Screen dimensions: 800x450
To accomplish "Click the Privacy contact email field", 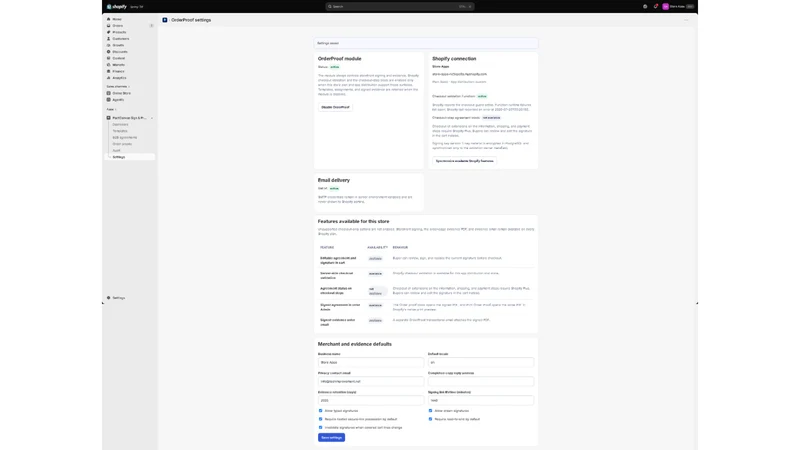I will click(x=371, y=381).
